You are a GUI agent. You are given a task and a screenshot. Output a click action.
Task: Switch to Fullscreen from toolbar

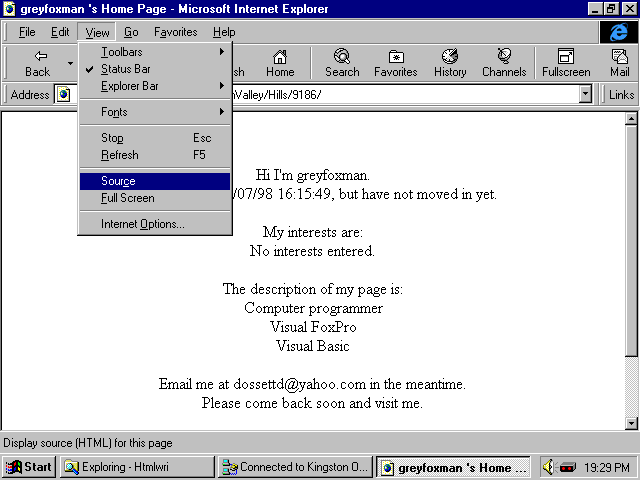(566, 63)
